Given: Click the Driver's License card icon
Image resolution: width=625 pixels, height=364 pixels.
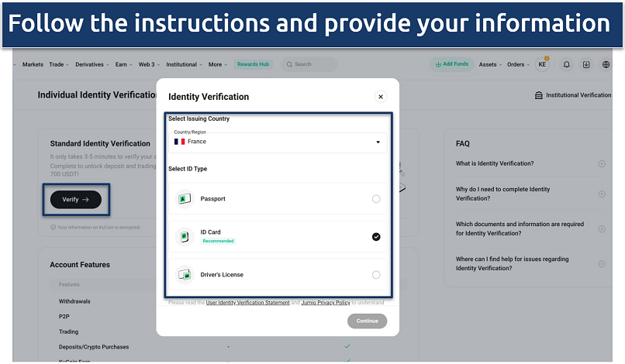Looking at the screenshot, I should click(185, 275).
